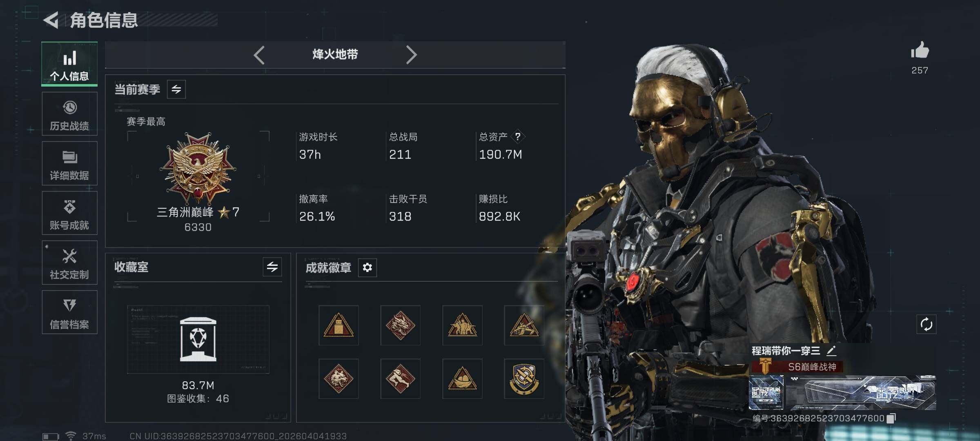The height and width of the screenshot is (441, 980).
Task: Go back using the arrow beside 角色信息
Action: (51, 20)
